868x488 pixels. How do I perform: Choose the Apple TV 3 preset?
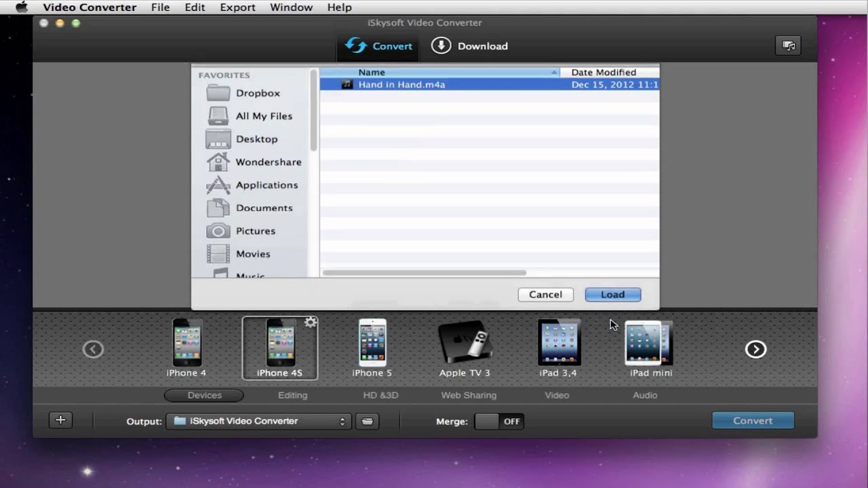[x=465, y=349]
